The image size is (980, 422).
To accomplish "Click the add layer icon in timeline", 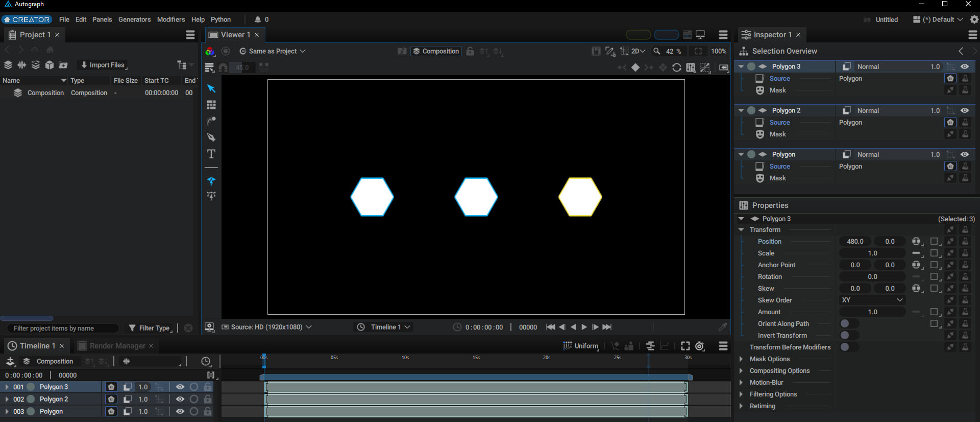I will point(10,361).
